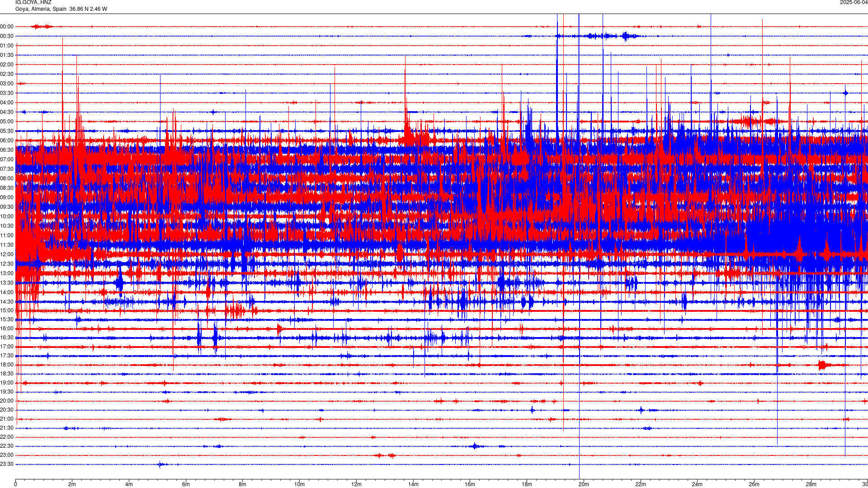
Task: Select the 15:00 time row label
Action: coord(7,310)
